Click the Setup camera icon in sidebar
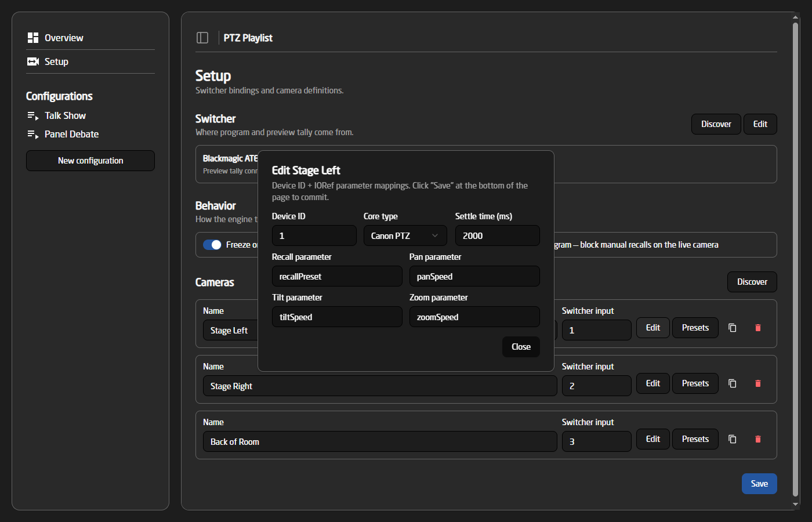 [x=33, y=61]
